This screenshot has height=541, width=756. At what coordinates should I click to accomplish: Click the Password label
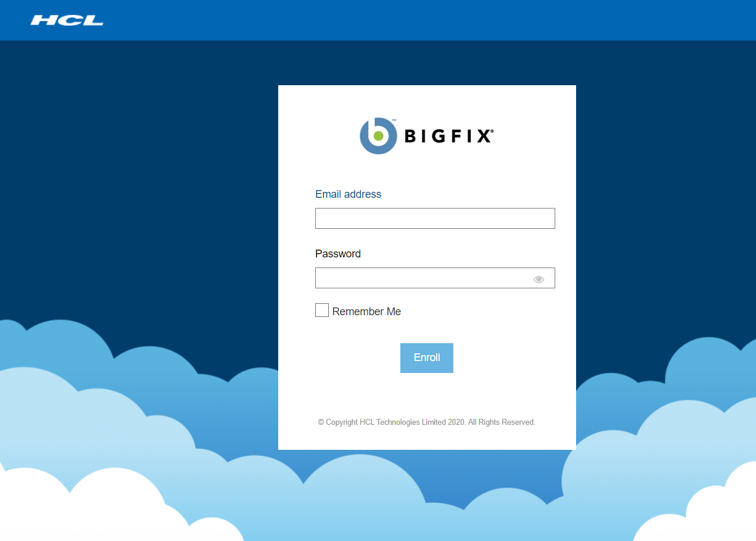338,254
